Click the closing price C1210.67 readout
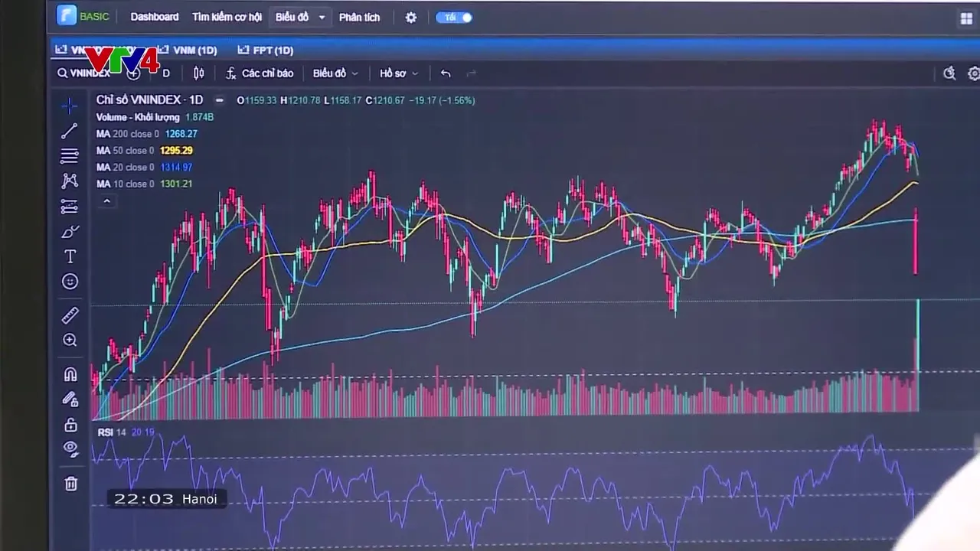The image size is (980, 551). pos(385,100)
